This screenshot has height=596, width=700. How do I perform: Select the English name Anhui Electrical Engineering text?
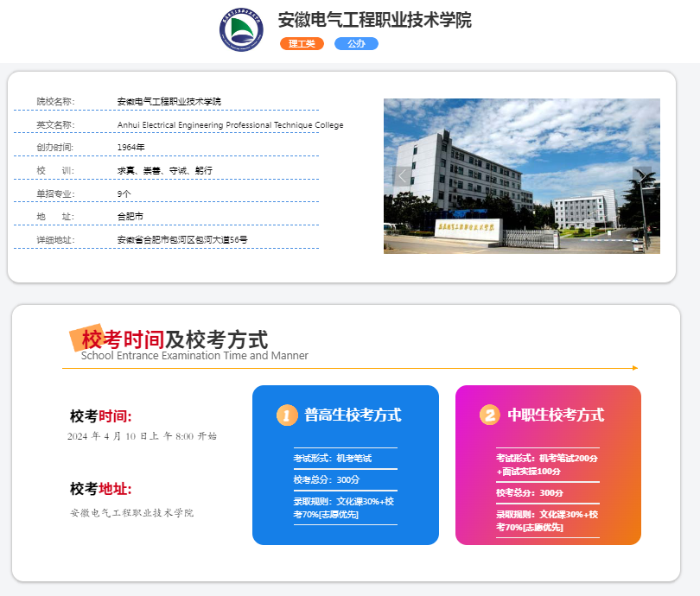click(x=231, y=125)
